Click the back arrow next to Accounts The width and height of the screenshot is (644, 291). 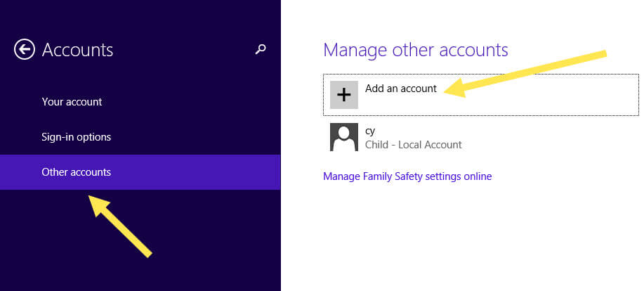(x=25, y=49)
